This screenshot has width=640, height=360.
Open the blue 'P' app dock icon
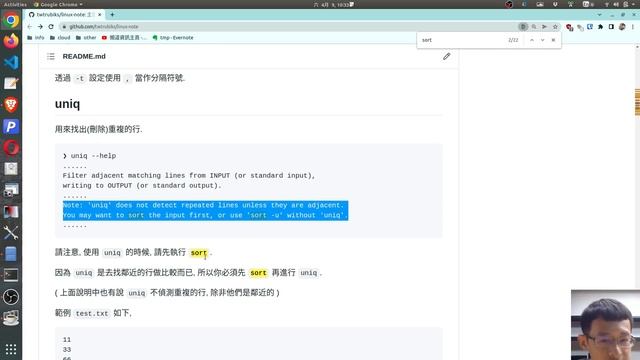[x=11, y=127]
